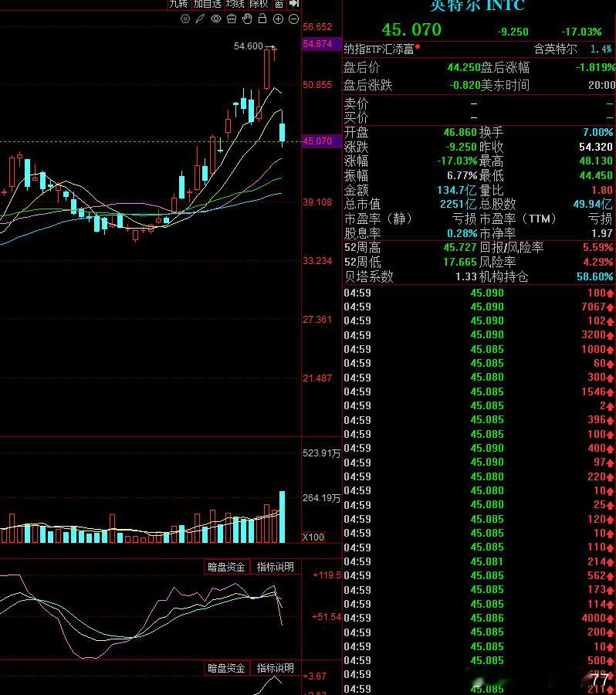The image size is (616, 695).
Task: Open the toolbox briefcase icon
Action: click(x=232, y=19)
